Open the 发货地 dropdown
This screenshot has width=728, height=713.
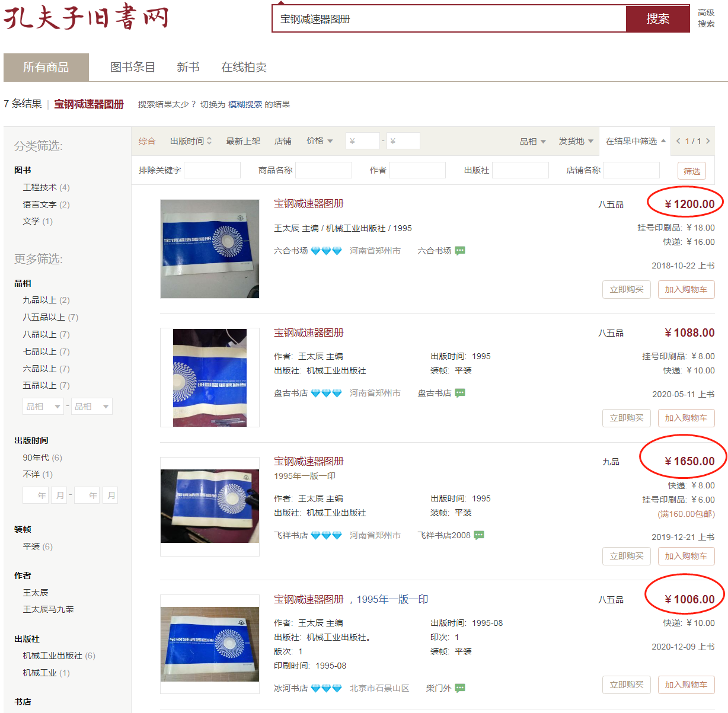576,141
